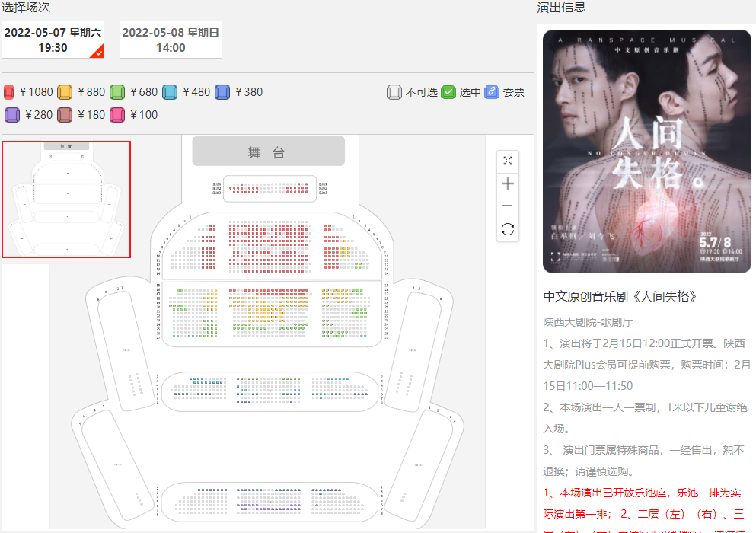The image size is (756, 533).
Task: Click the red ¥1080 seat icon in legend
Action: coord(8,92)
